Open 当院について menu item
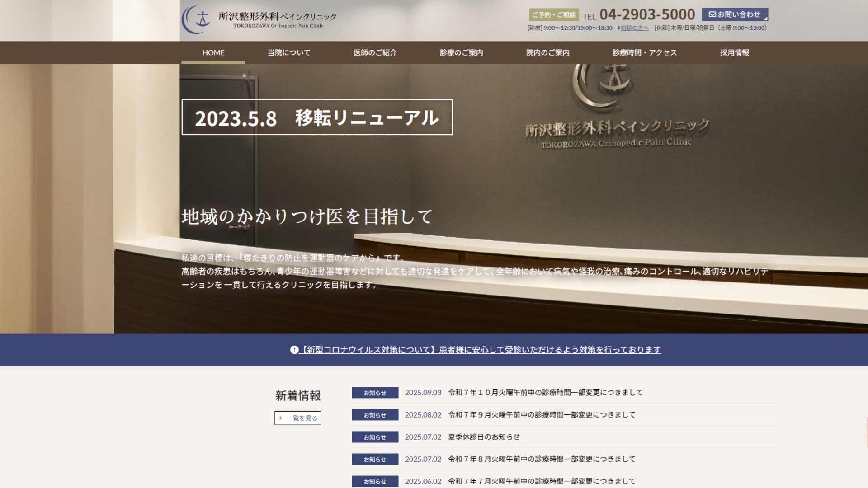This screenshot has height=488, width=868. pos(288,52)
